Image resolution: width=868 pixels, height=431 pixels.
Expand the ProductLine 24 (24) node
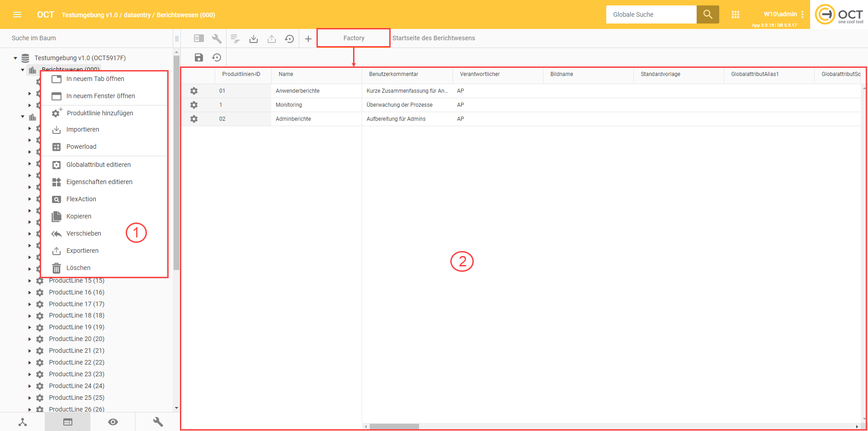[30, 386]
